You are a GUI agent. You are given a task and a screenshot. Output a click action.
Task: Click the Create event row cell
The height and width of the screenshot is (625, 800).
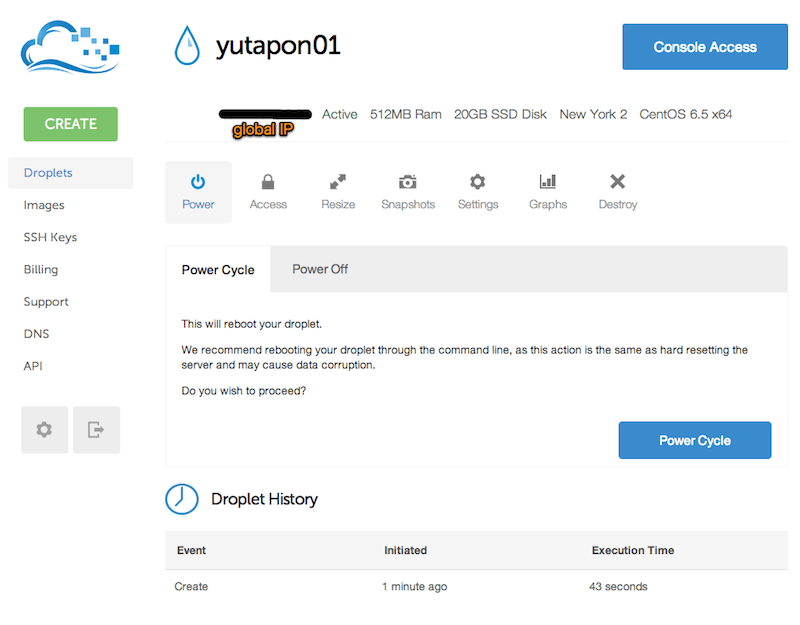(x=191, y=587)
